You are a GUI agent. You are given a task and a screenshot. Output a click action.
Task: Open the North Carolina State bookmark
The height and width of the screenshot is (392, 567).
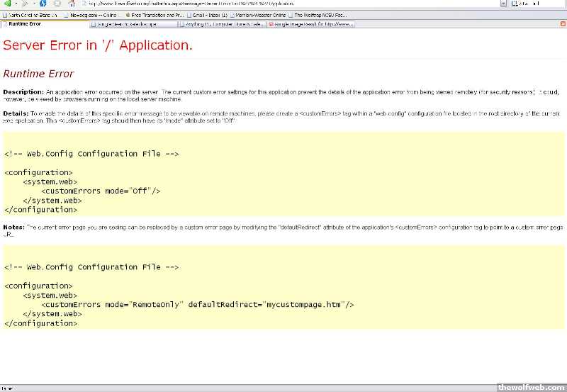pyautogui.click(x=30, y=14)
